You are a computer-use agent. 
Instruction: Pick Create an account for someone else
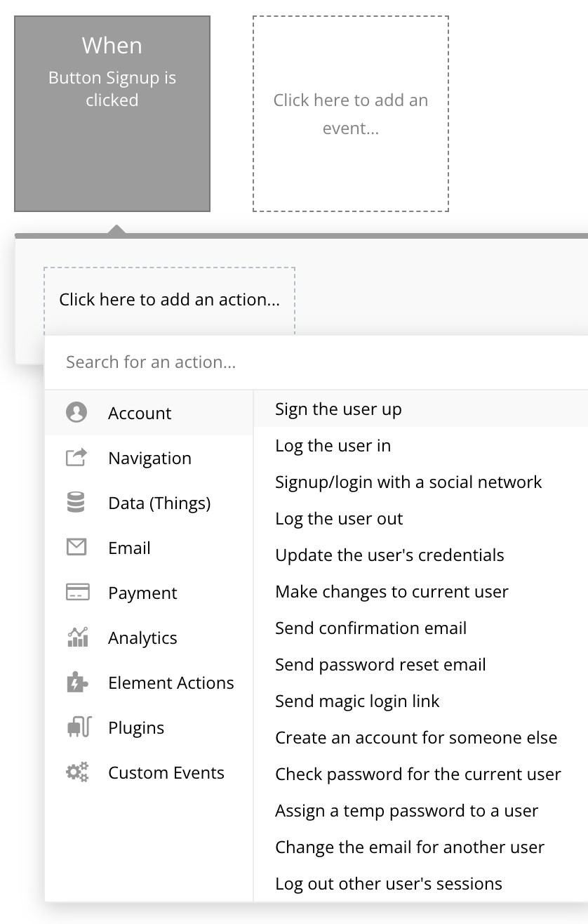point(421,737)
